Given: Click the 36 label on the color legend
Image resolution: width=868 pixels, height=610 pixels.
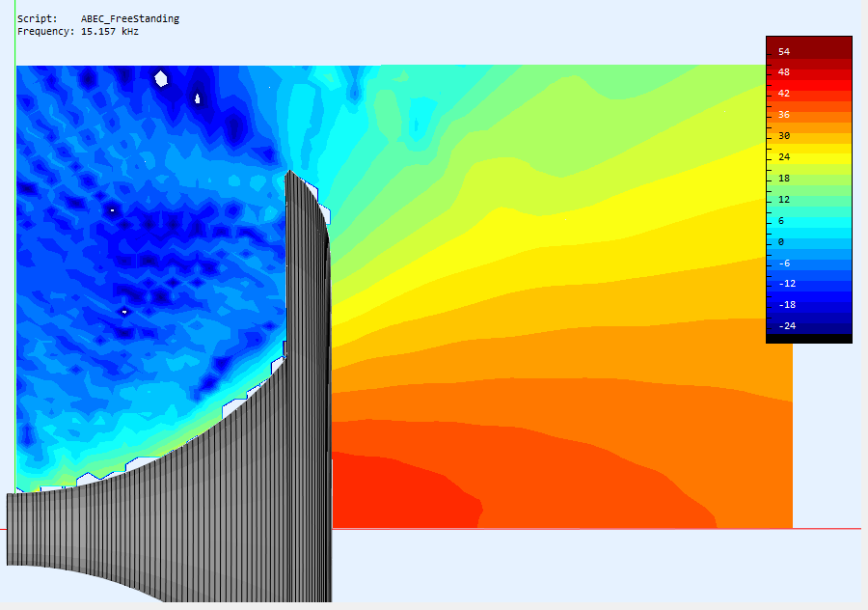Looking at the screenshot, I should point(784,115).
